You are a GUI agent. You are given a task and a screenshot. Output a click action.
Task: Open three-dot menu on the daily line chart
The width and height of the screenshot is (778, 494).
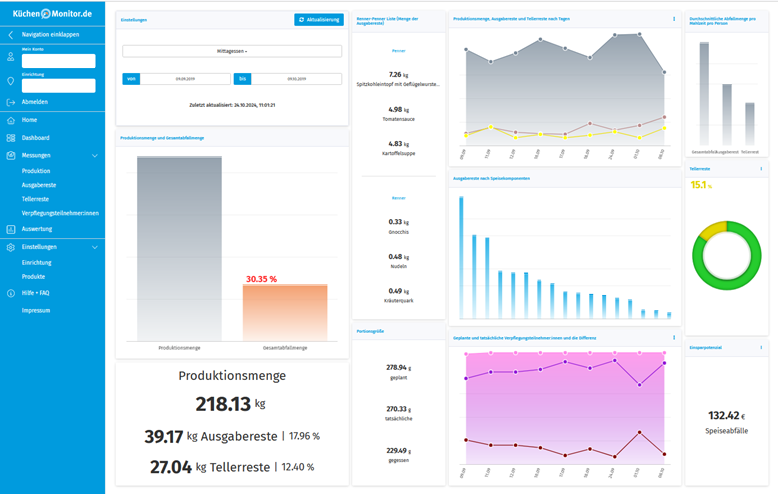tap(673, 19)
